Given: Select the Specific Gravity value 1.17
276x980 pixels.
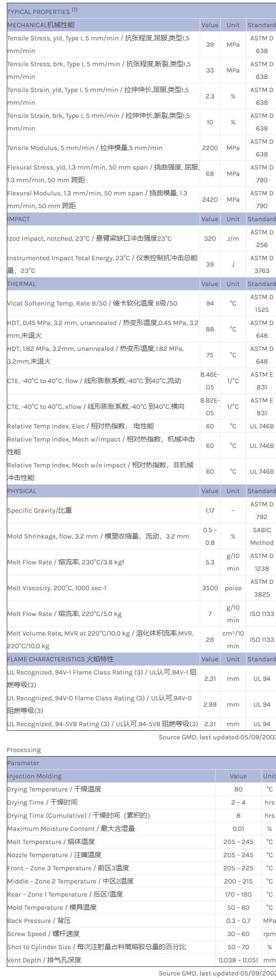Looking at the screenshot, I should pyautogui.click(x=210, y=510).
